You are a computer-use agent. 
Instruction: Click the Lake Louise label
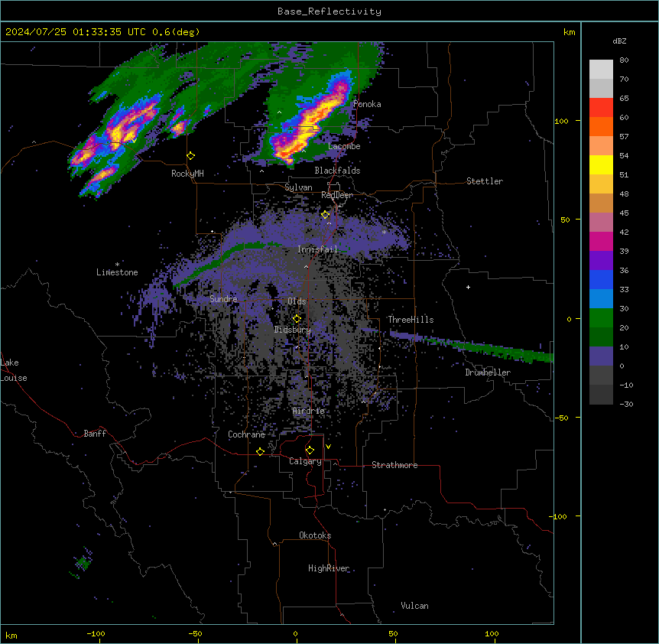(14, 370)
